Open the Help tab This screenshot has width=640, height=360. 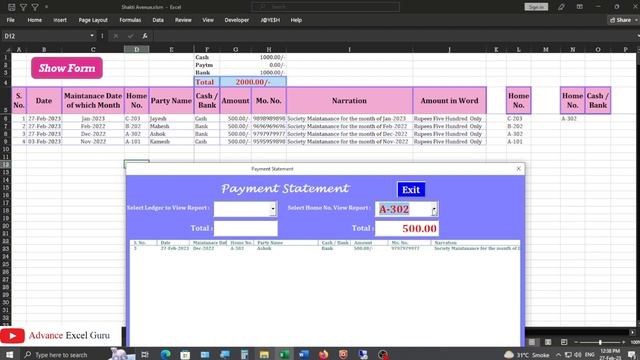tap(296, 20)
